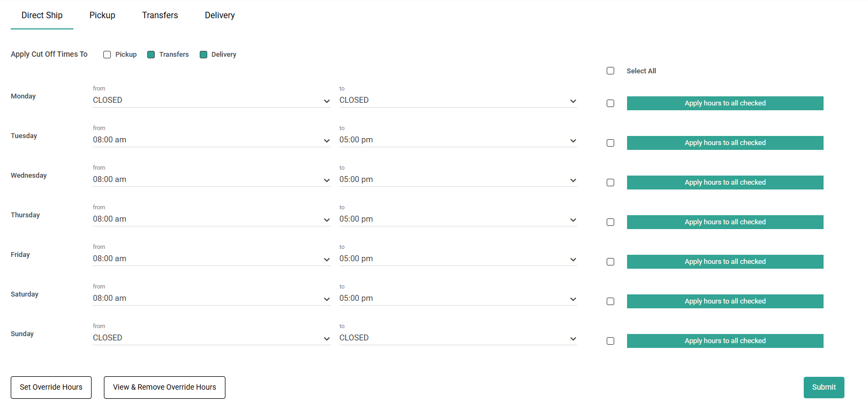This screenshot has height=410, width=868.
Task: Tick the Select All checkbox
Action: click(x=610, y=71)
